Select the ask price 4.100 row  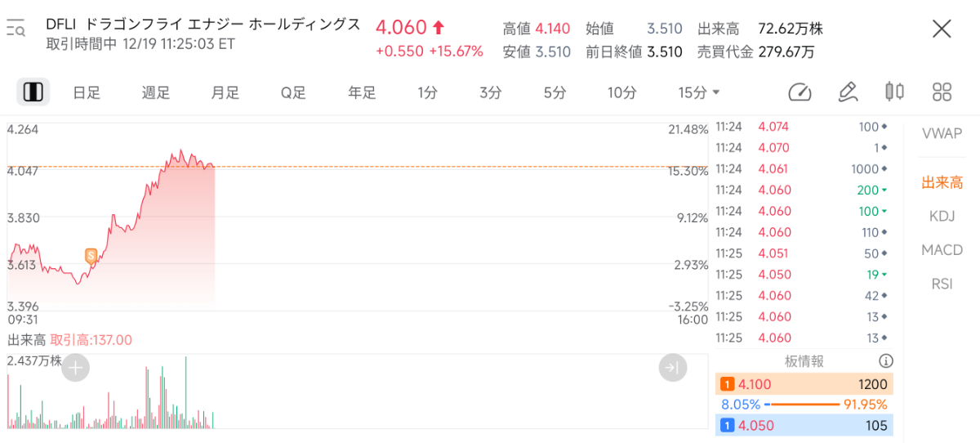pos(804,384)
